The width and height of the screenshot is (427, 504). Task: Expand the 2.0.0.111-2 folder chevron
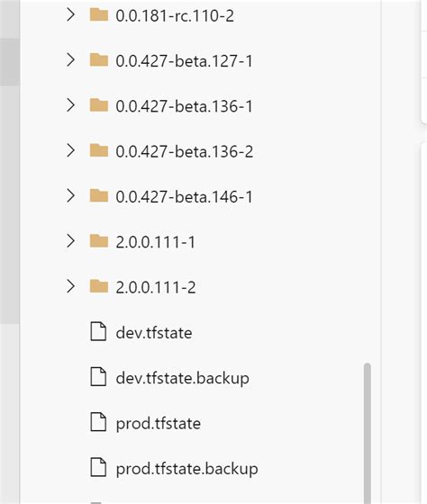coord(70,286)
